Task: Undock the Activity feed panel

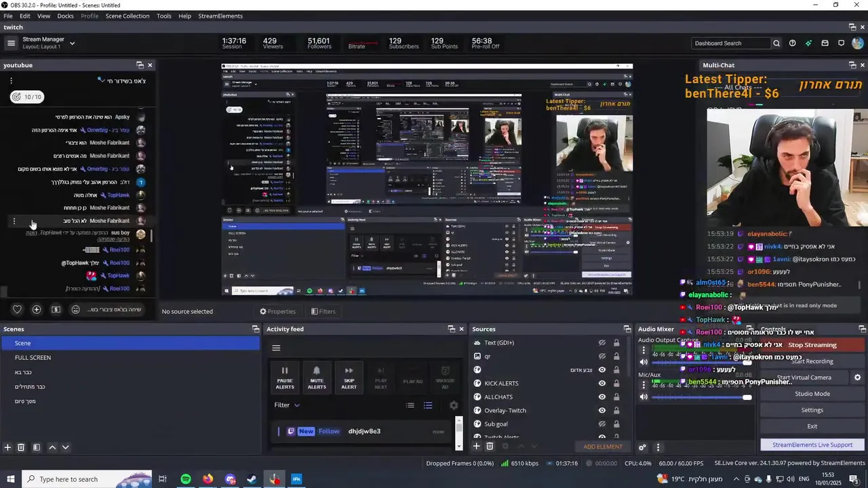Action: [x=451, y=329]
